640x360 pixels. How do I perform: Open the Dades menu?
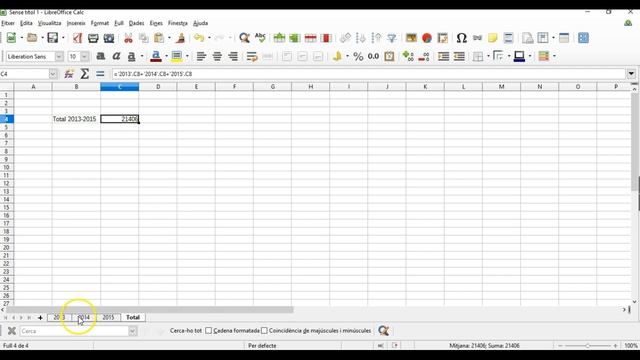[136, 23]
